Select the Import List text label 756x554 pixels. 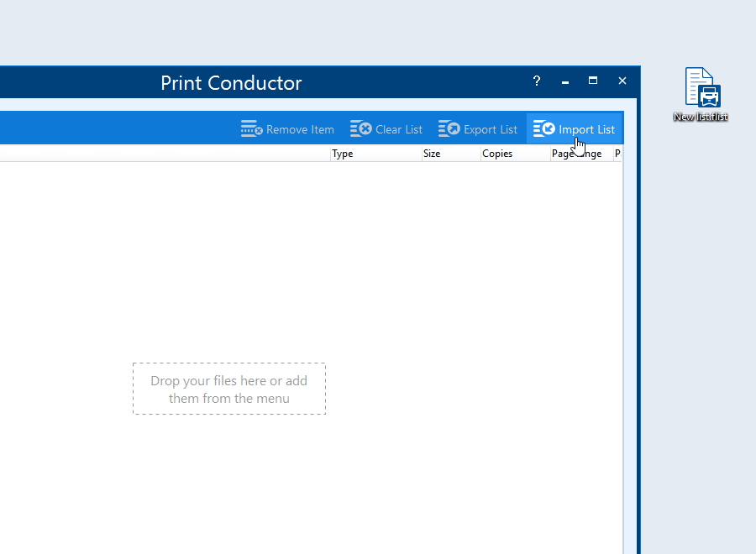pos(586,130)
